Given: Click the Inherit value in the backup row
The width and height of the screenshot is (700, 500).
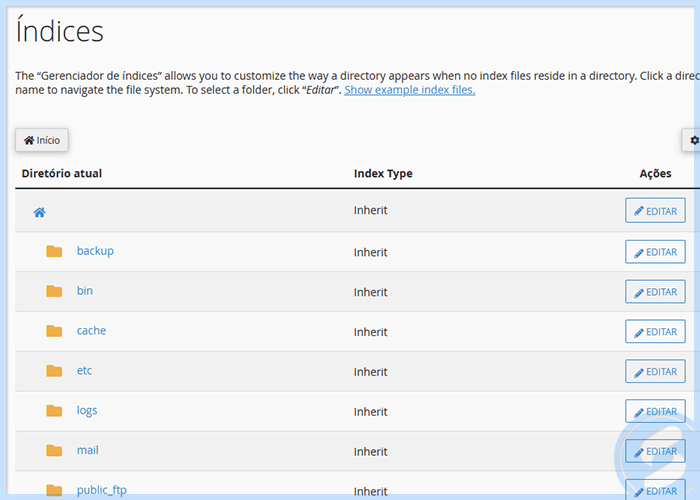Looking at the screenshot, I should point(371,252).
